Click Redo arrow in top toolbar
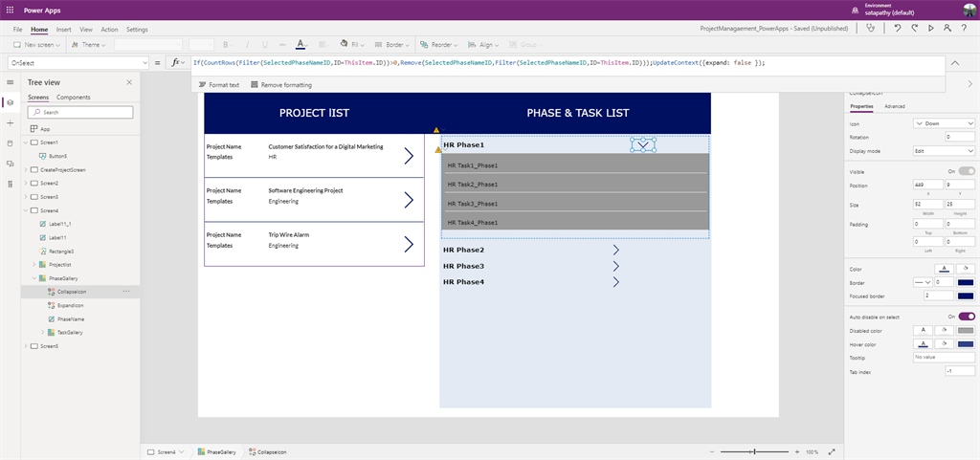 coord(914,29)
